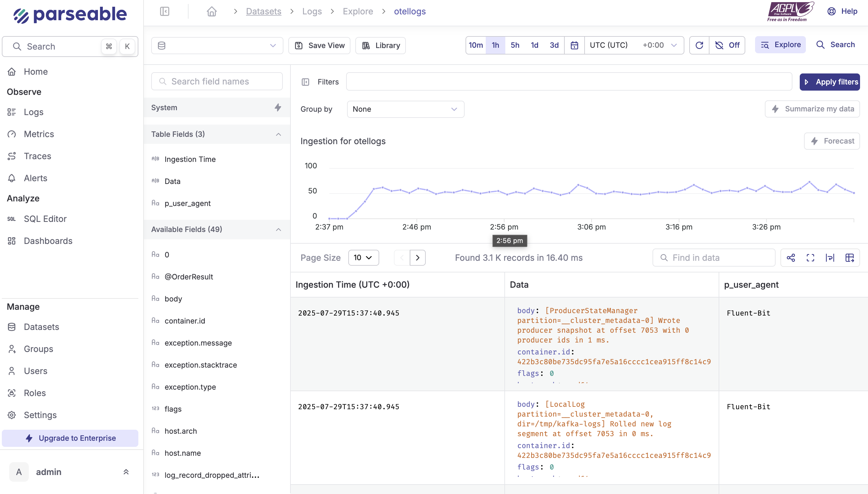
Task: Select the 3d time range
Action: (x=554, y=45)
